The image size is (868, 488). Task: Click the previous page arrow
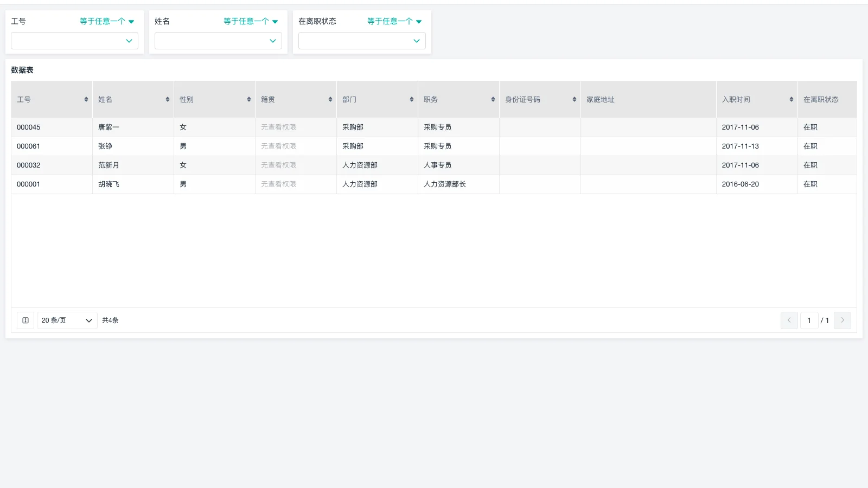tap(789, 320)
